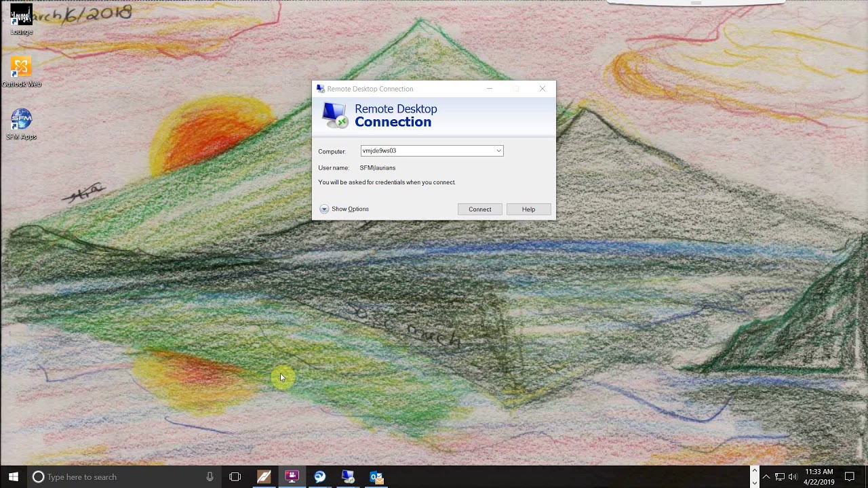The image size is (868, 488).
Task: Open the purple screen recorder taskbar icon
Action: point(292,476)
